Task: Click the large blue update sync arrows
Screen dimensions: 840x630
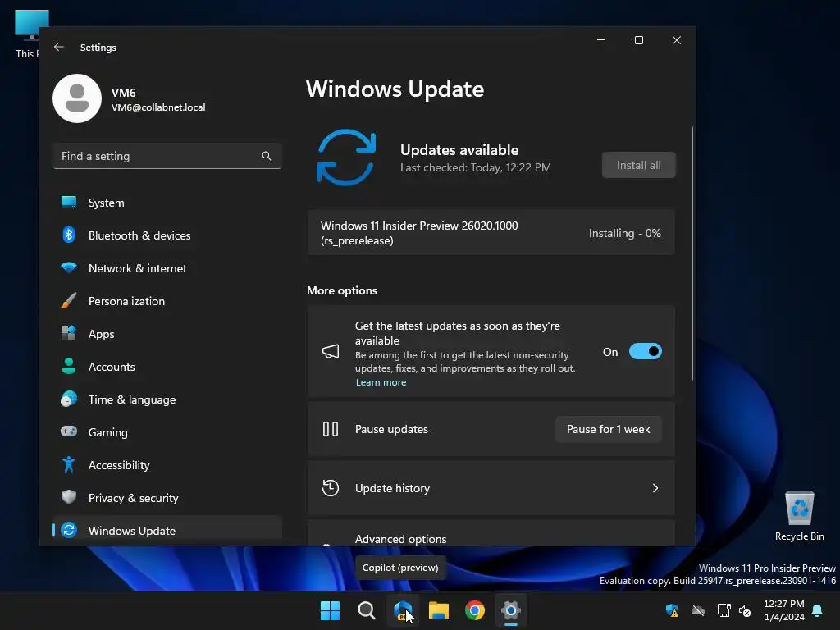Action: (346, 157)
